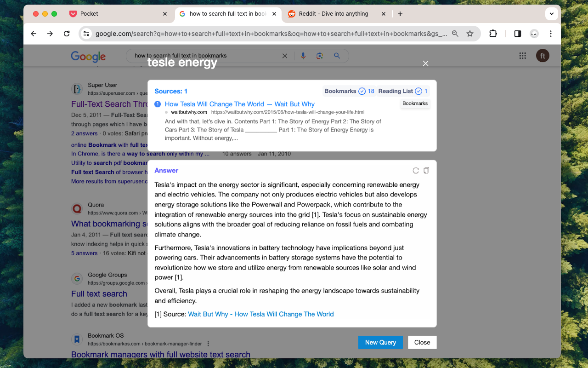The image size is (588, 368).
Task: Click the Close button in the overlay
Action: point(422,342)
